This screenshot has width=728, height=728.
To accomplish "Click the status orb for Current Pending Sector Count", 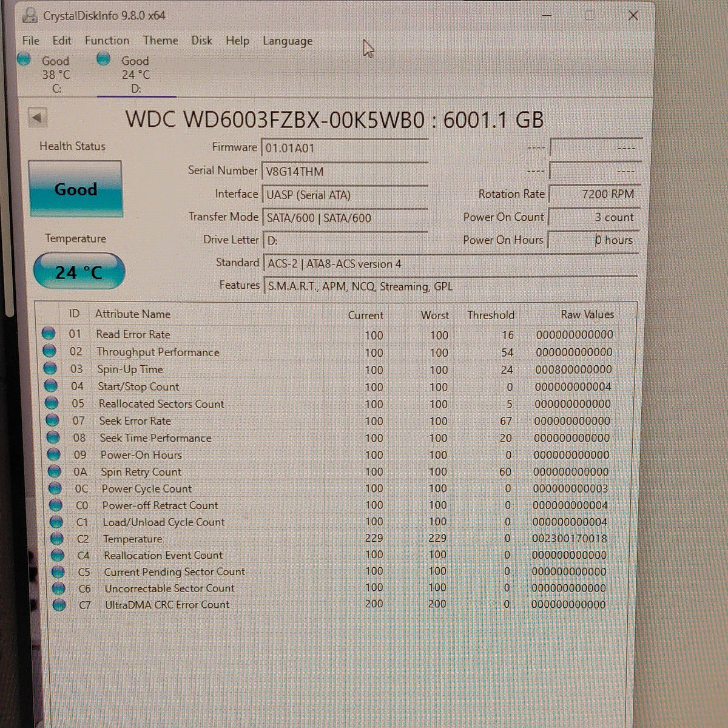I will click(58, 571).
